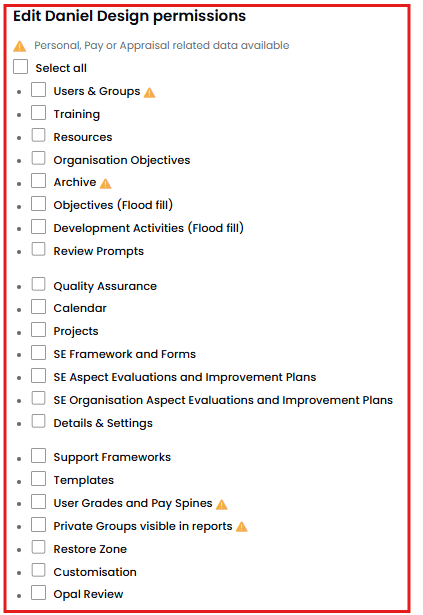Viewport: 423px width, 615px height.
Task: Enable the Opal Review permission checkbox
Action: click(x=38, y=593)
